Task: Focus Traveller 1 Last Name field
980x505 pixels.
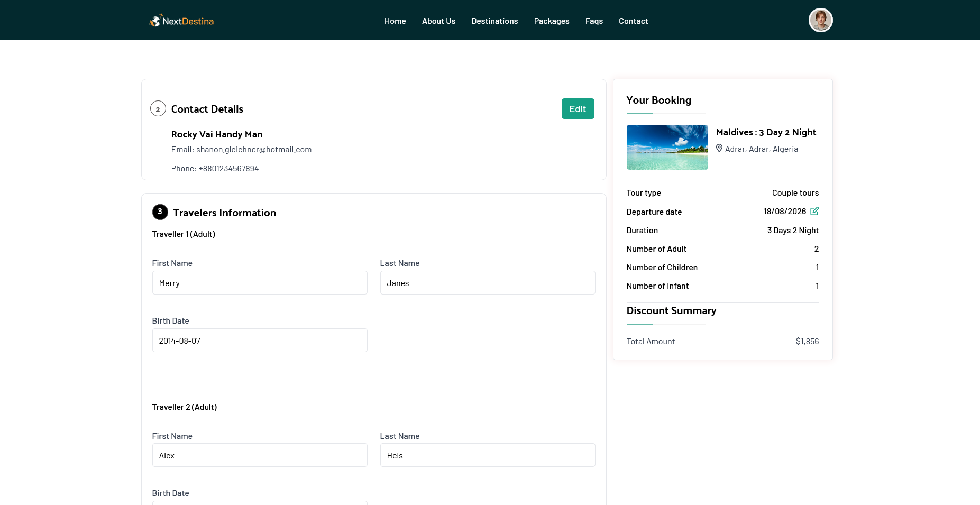Action: [488, 283]
